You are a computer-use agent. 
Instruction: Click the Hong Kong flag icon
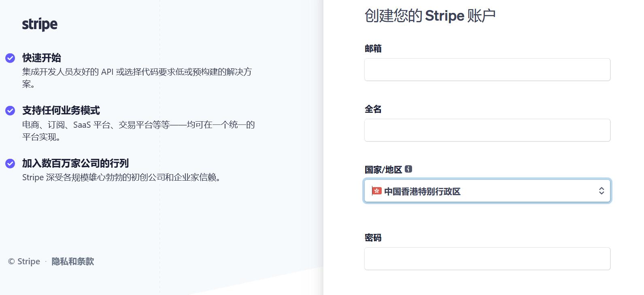pyautogui.click(x=377, y=191)
